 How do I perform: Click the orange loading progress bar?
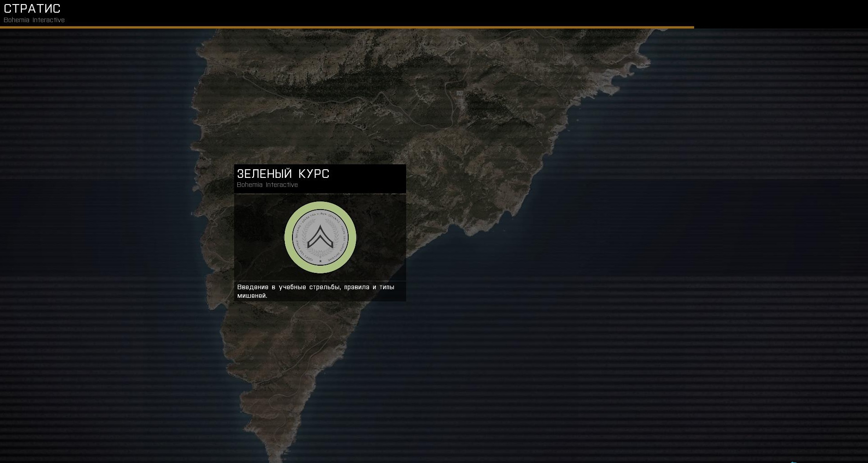pos(346,27)
